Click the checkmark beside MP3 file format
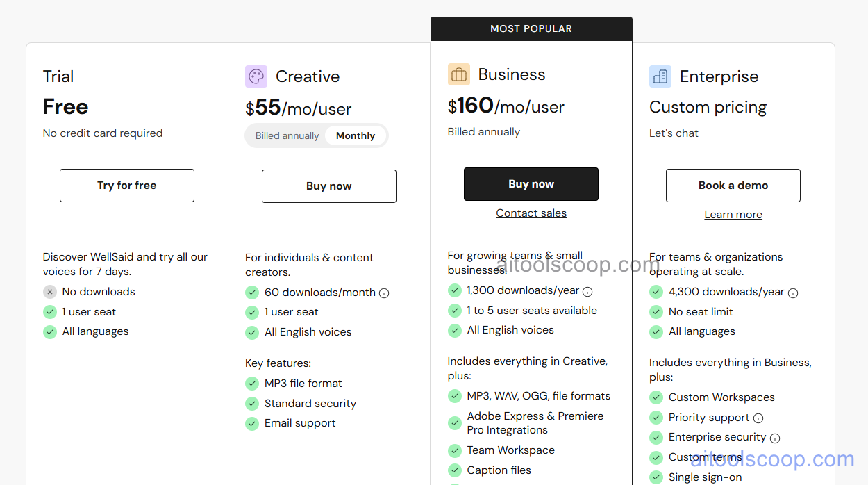This screenshot has height=485, width=868. pyautogui.click(x=252, y=384)
